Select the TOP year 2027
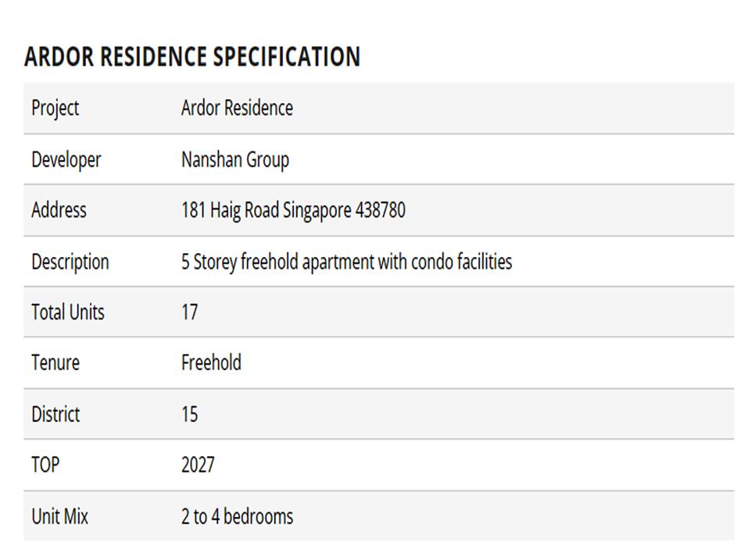This screenshot has width=737, height=560. (x=198, y=465)
